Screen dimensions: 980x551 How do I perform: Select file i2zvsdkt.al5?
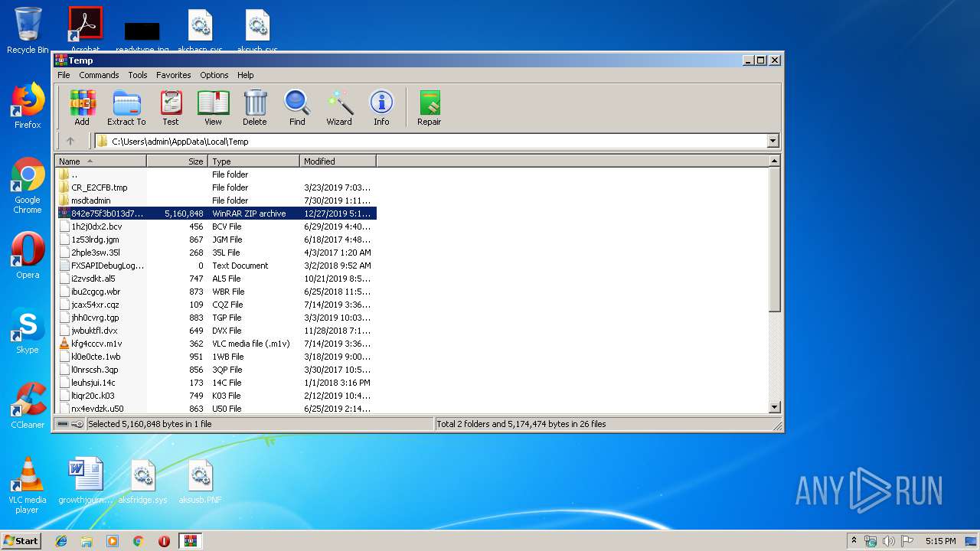coord(216,279)
